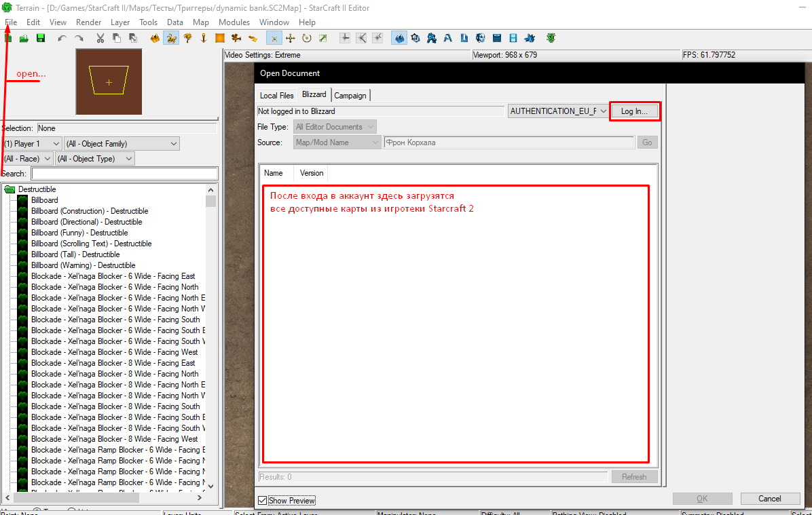The width and height of the screenshot is (812, 515).
Task: Open the Trigger module gear icon
Action: 416,38
